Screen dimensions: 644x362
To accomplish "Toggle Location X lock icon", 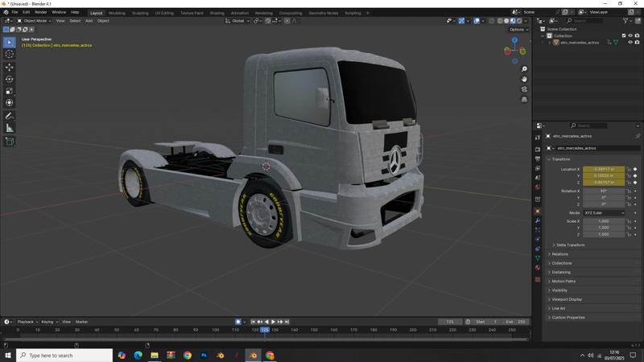I will pos(629,169).
